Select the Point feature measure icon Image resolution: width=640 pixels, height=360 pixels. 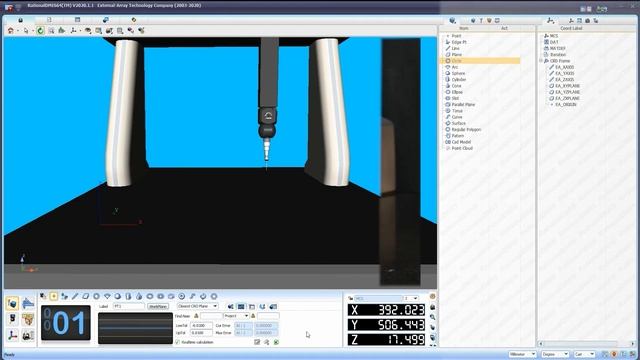click(53, 296)
